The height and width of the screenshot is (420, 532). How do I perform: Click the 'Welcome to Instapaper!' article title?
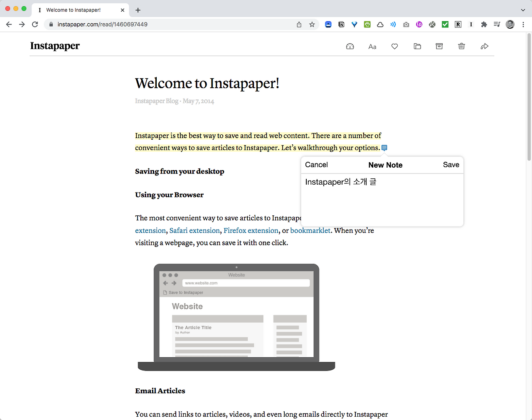point(207,83)
